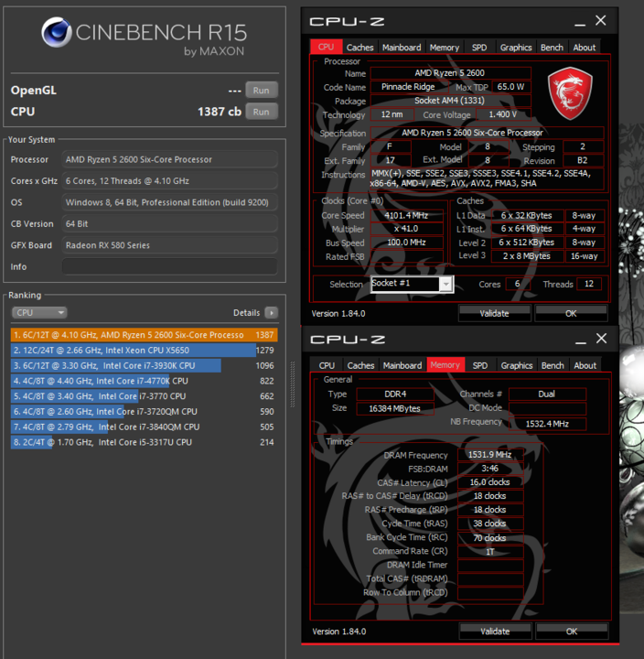Click the Cinebench R15 sphere logo
The width and height of the screenshot is (644, 659).
(x=57, y=32)
